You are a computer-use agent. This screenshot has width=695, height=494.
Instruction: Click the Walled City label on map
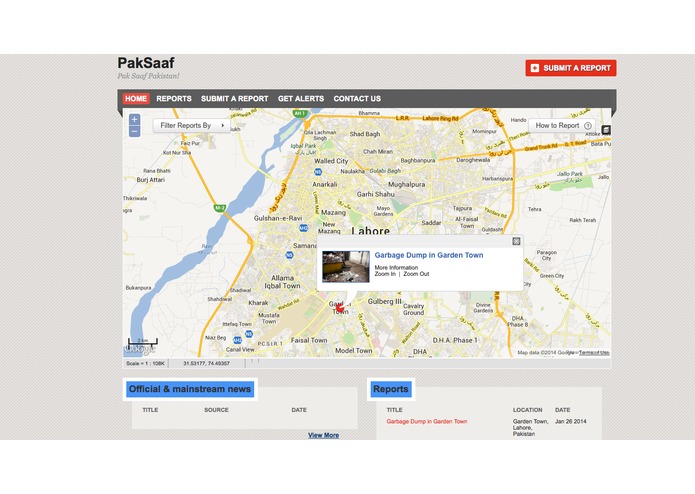[331, 161]
